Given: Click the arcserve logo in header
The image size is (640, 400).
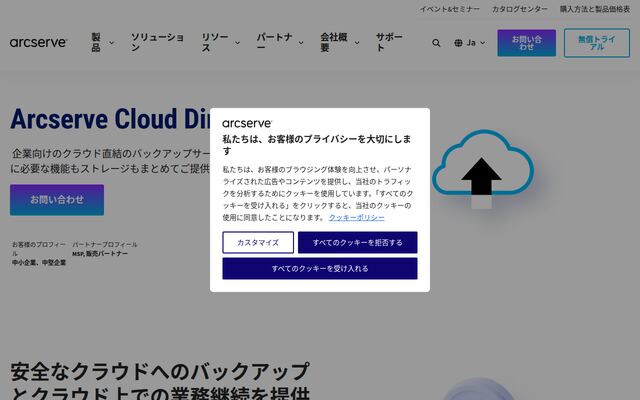Looking at the screenshot, I should point(38,42).
